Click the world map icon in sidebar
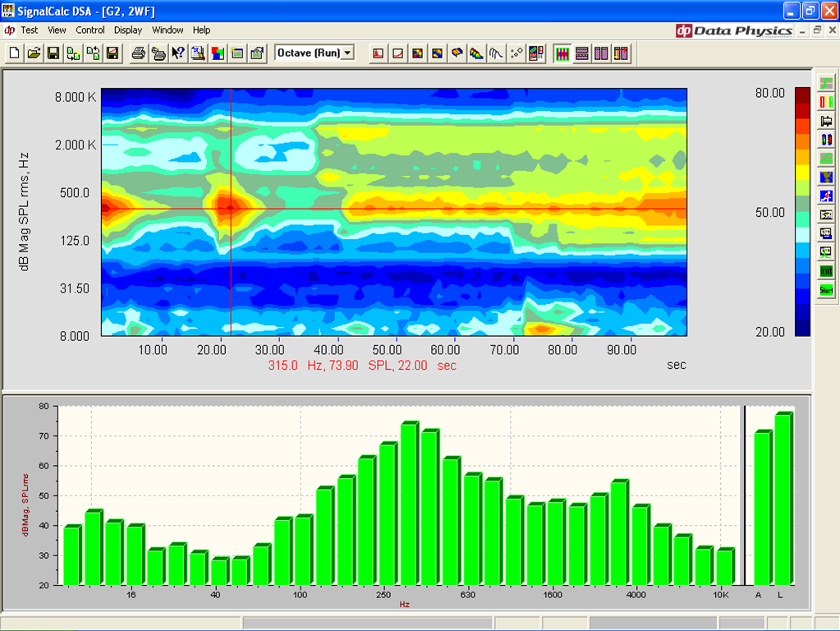Screen dimensions: 840x631 tap(826, 177)
